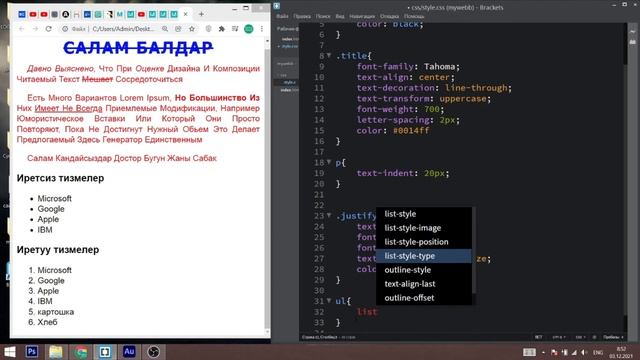The height and width of the screenshot is (360, 640).
Task: Start Live Preview with the lightning icon
Action: pos(633,32)
